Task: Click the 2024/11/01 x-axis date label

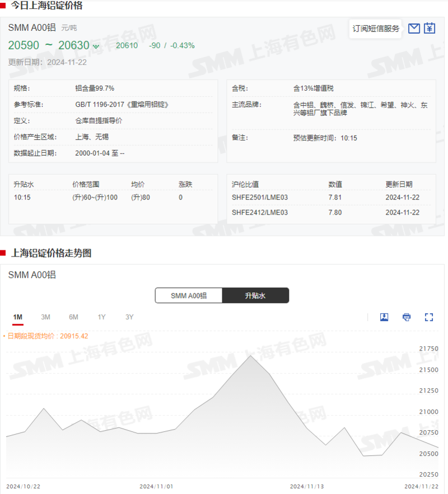Action: pos(156,486)
